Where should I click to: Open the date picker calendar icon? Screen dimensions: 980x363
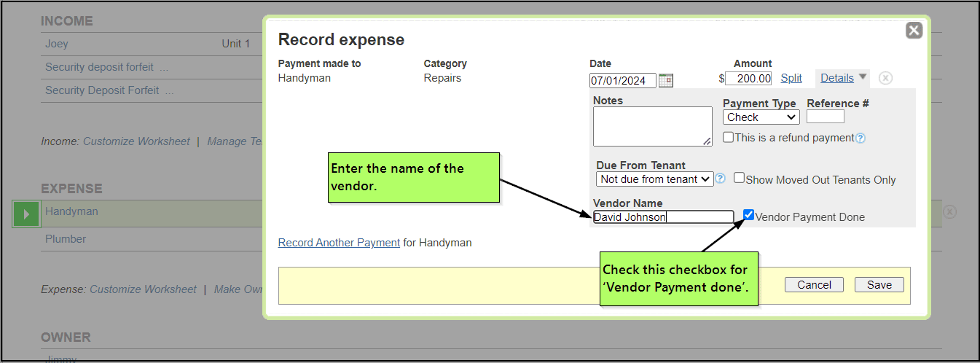click(x=665, y=80)
